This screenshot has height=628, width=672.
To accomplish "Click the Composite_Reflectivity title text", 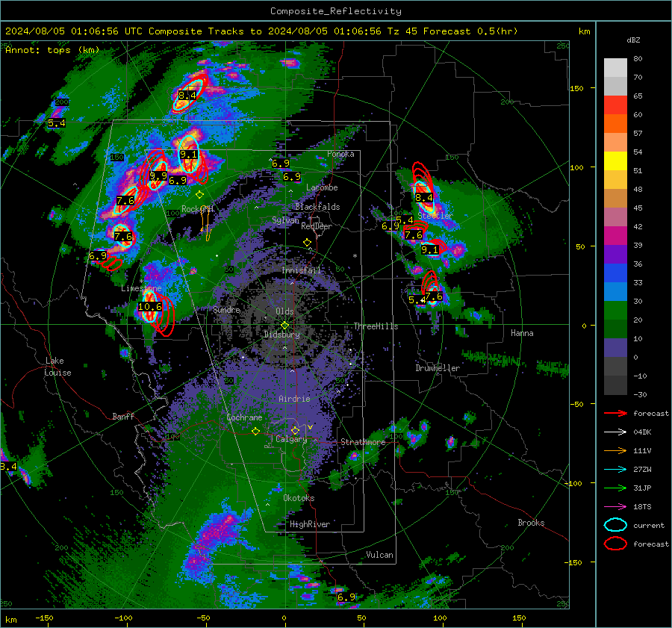I will pos(336,11).
